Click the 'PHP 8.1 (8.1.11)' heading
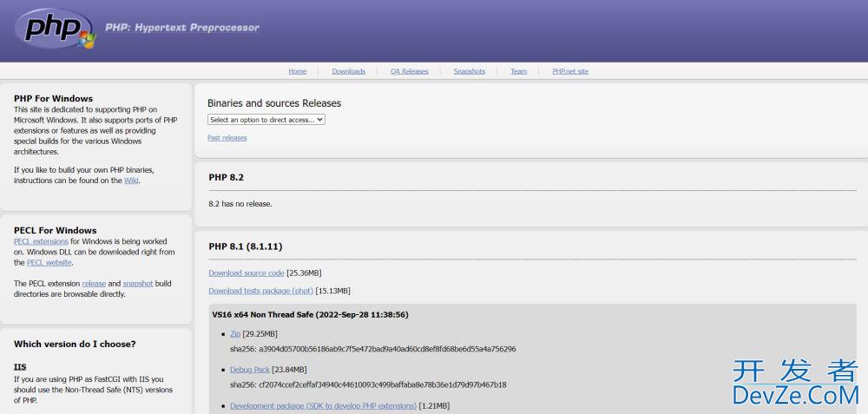Screen dimensions: 868x414 (x=246, y=246)
